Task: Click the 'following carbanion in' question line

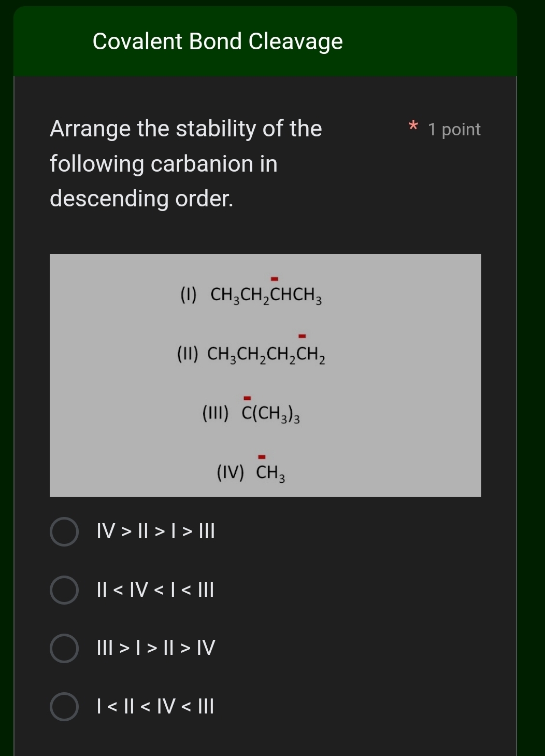Action: (164, 164)
